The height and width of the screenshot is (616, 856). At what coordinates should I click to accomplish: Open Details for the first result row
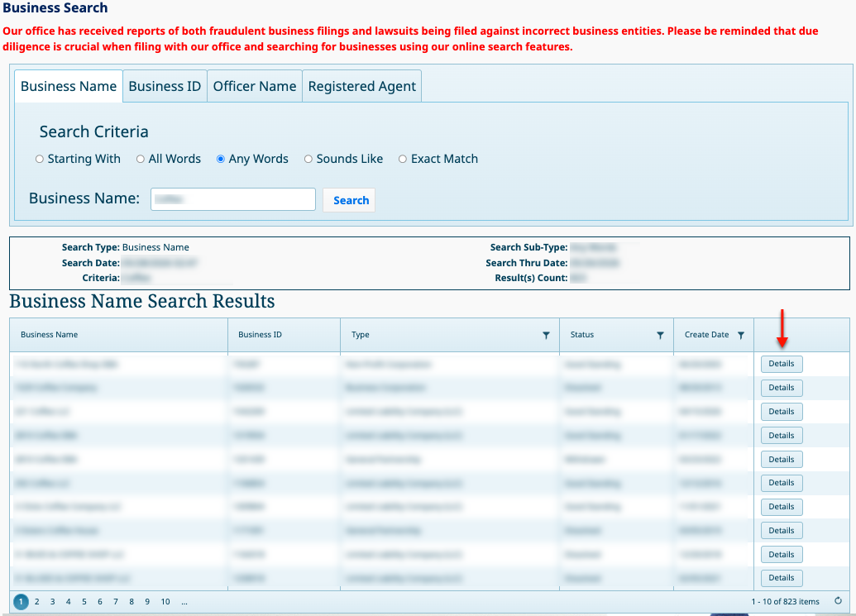pos(782,364)
